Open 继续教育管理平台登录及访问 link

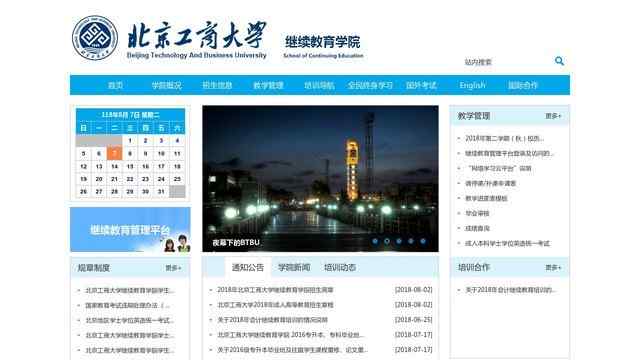[509, 153]
